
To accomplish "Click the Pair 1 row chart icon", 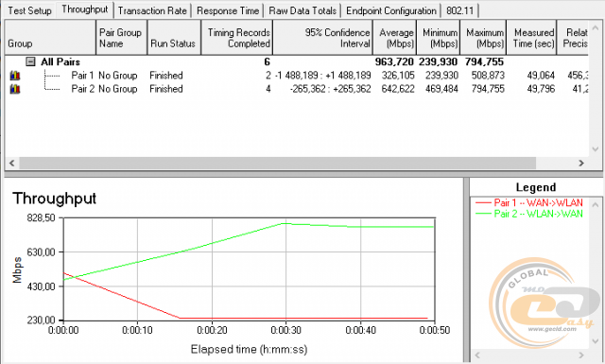I will click(15, 76).
